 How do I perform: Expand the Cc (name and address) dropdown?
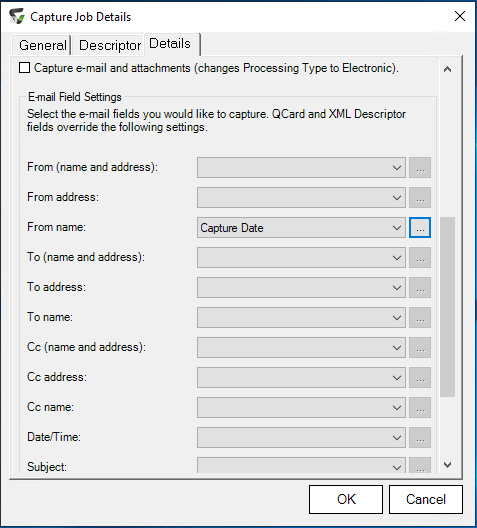coord(301,348)
